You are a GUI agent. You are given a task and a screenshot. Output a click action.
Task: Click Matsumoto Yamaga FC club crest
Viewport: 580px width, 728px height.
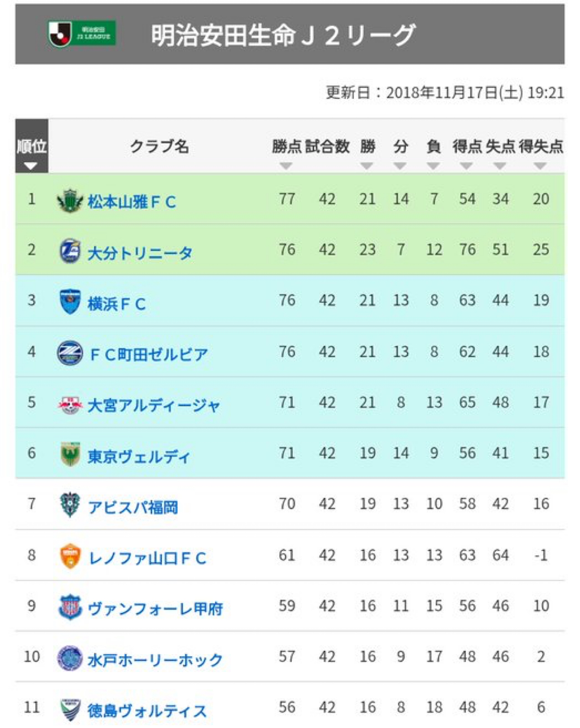[69, 201]
